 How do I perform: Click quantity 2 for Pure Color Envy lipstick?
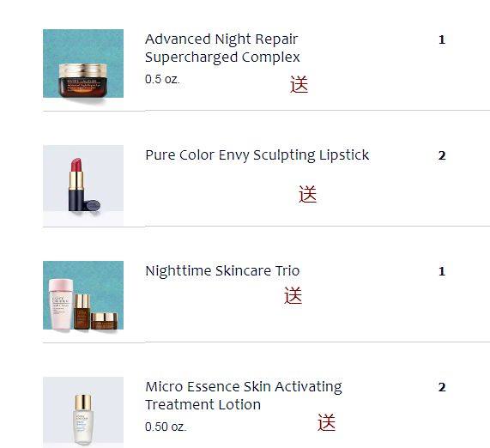point(442,155)
